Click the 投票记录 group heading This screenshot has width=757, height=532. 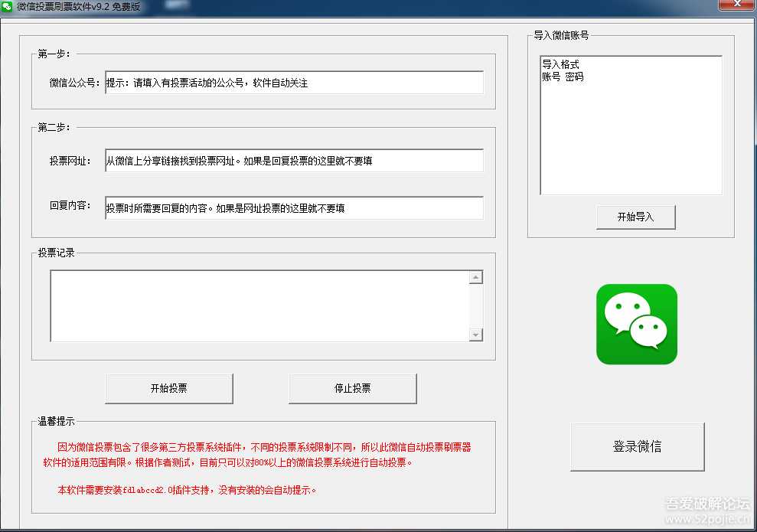pos(56,253)
